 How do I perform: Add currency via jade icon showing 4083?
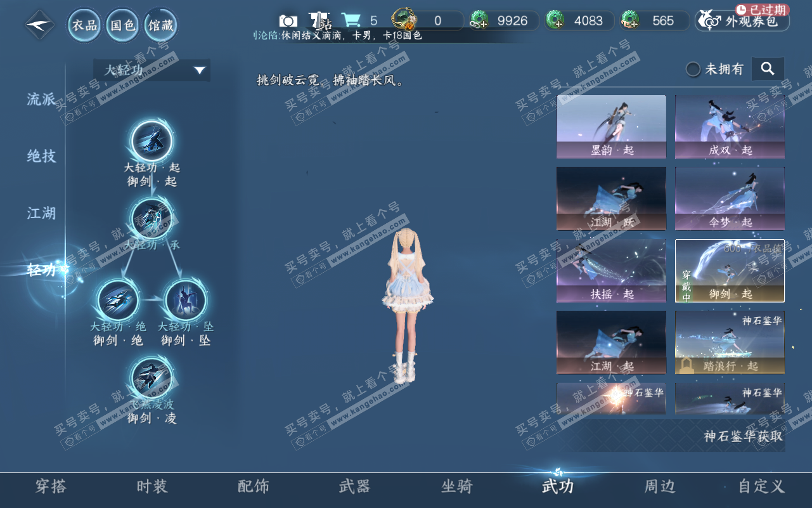click(556, 21)
